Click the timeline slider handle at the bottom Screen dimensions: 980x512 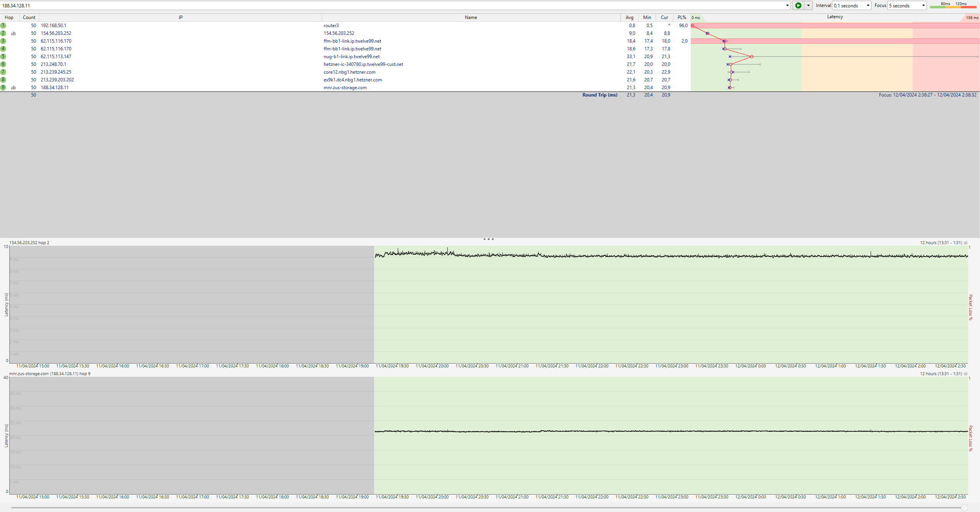(x=964, y=508)
